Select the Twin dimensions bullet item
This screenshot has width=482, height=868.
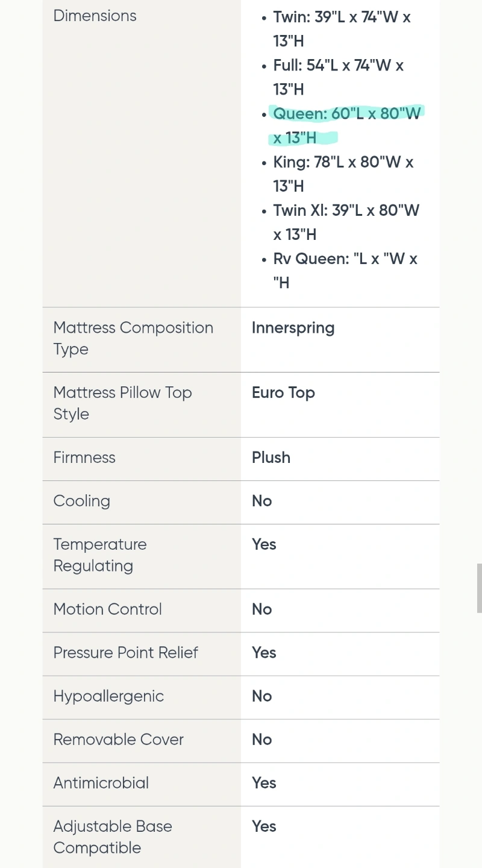(342, 29)
